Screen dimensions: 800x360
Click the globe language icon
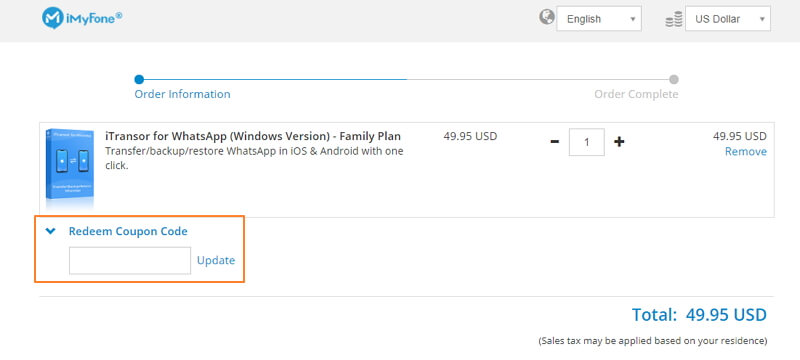point(546,17)
